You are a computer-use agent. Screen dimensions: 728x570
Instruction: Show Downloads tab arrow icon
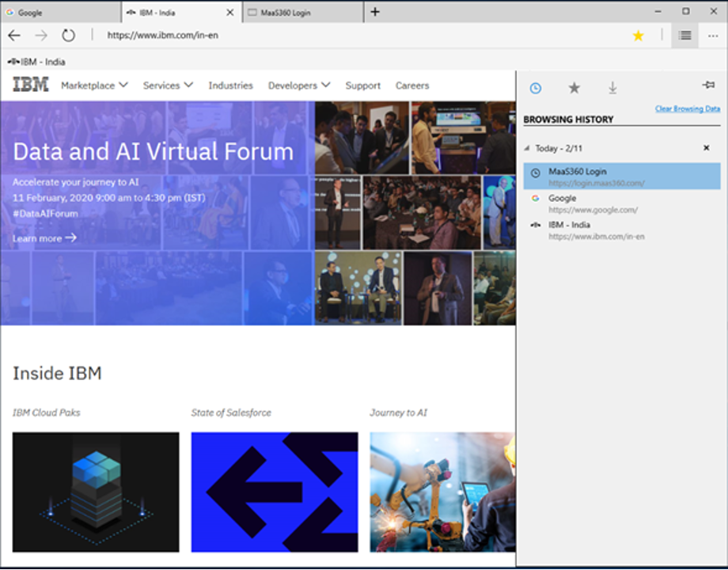(x=612, y=87)
